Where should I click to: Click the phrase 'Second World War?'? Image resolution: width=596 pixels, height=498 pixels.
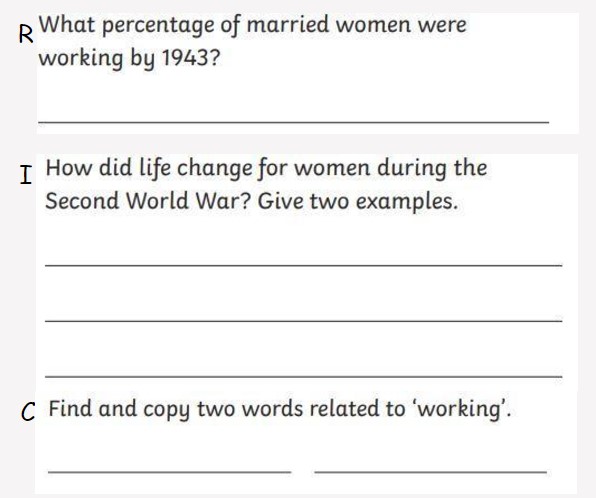pyautogui.click(x=148, y=201)
